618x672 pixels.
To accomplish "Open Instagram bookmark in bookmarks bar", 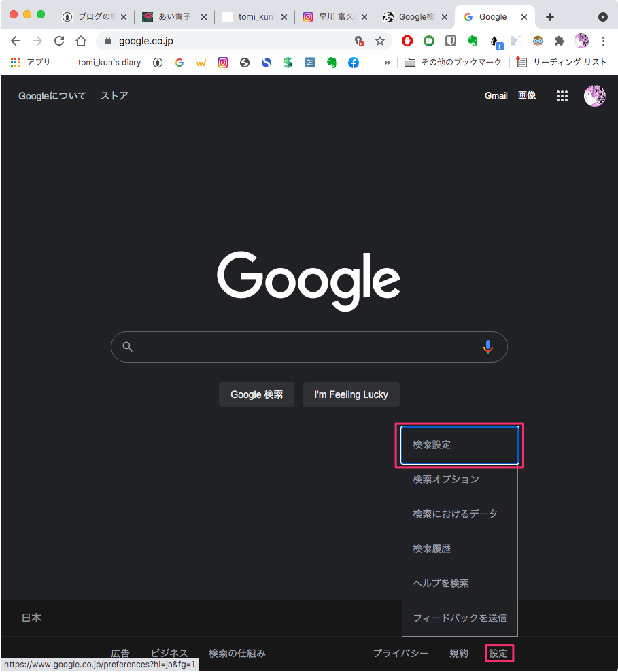I will (x=223, y=63).
